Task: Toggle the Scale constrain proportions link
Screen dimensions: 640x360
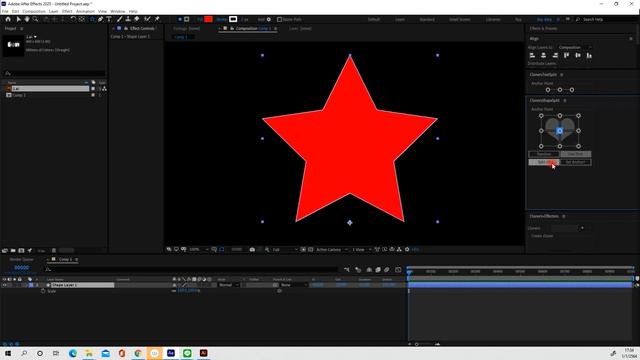Action: click(173, 291)
